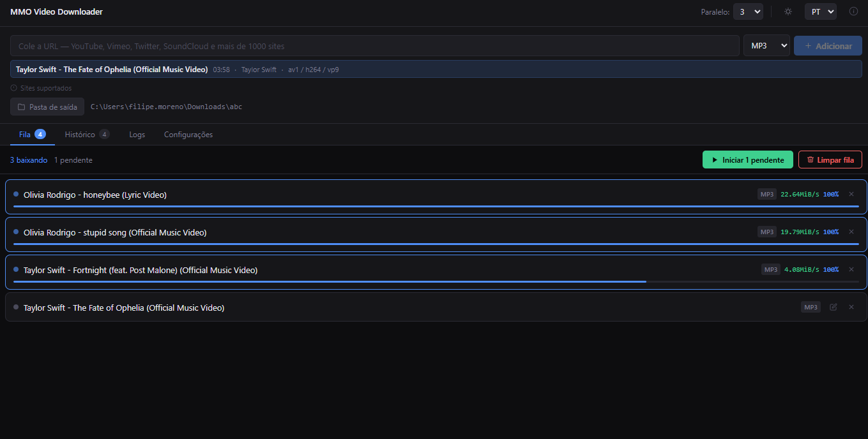The image size is (868, 439).
Task: Click grey status dot of Ophelia queue row
Action: tap(16, 307)
